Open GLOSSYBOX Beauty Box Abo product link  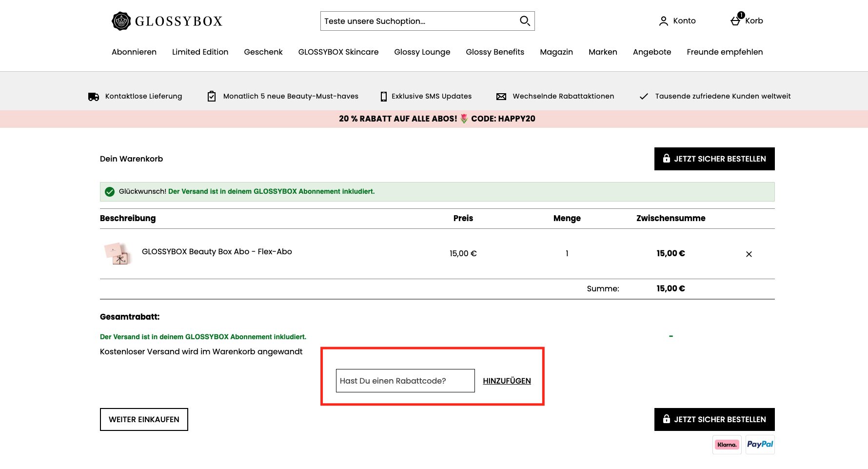click(217, 252)
